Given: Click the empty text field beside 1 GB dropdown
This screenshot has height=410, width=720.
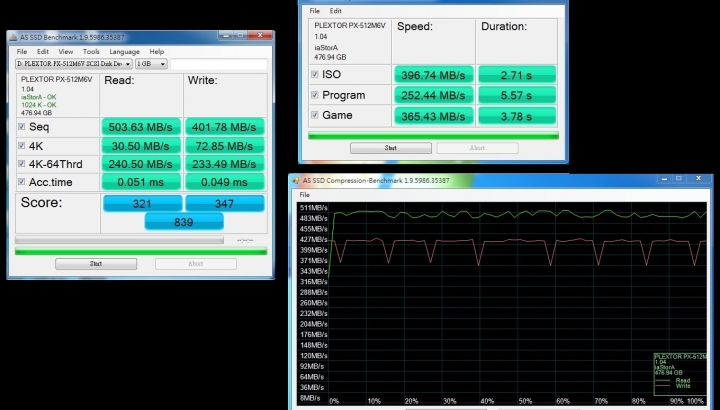Looking at the screenshot, I should pos(219,64).
